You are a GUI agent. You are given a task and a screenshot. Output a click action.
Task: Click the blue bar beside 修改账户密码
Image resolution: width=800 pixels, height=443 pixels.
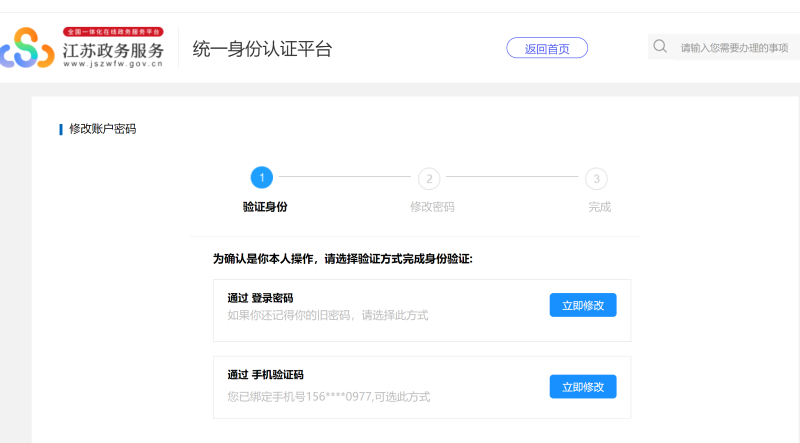[x=61, y=129]
